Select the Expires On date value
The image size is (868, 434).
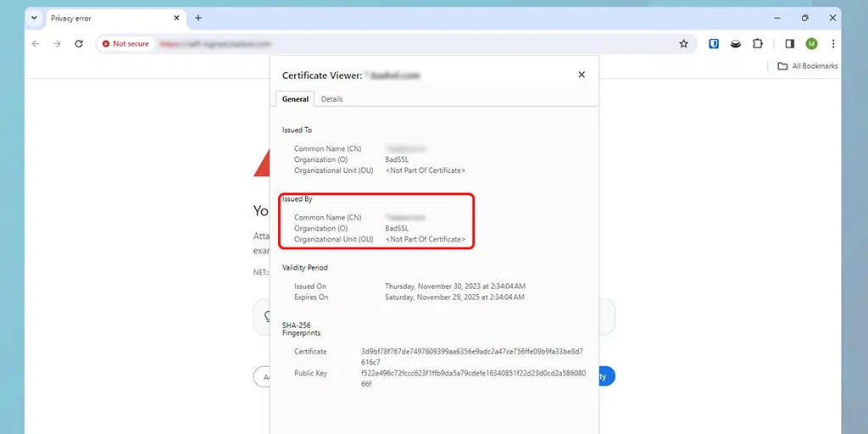pos(455,298)
